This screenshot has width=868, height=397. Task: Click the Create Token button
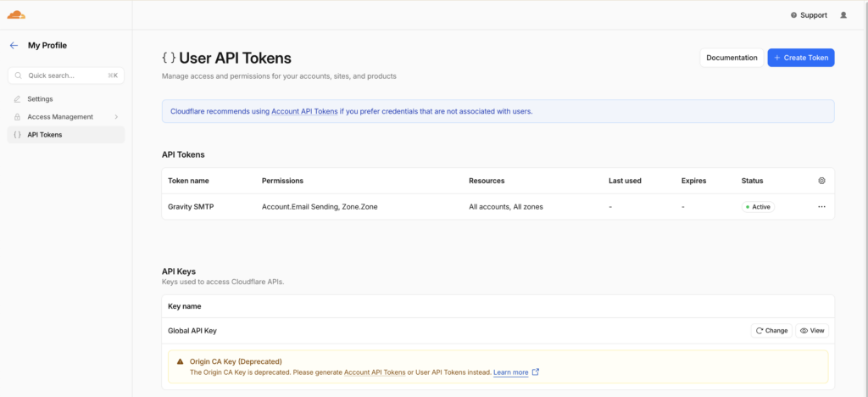[x=801, y=58]
